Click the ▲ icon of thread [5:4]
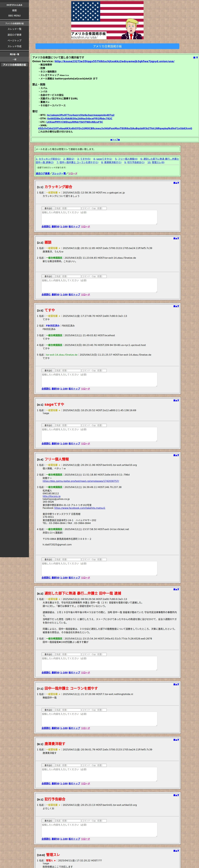 pos(176,455)
